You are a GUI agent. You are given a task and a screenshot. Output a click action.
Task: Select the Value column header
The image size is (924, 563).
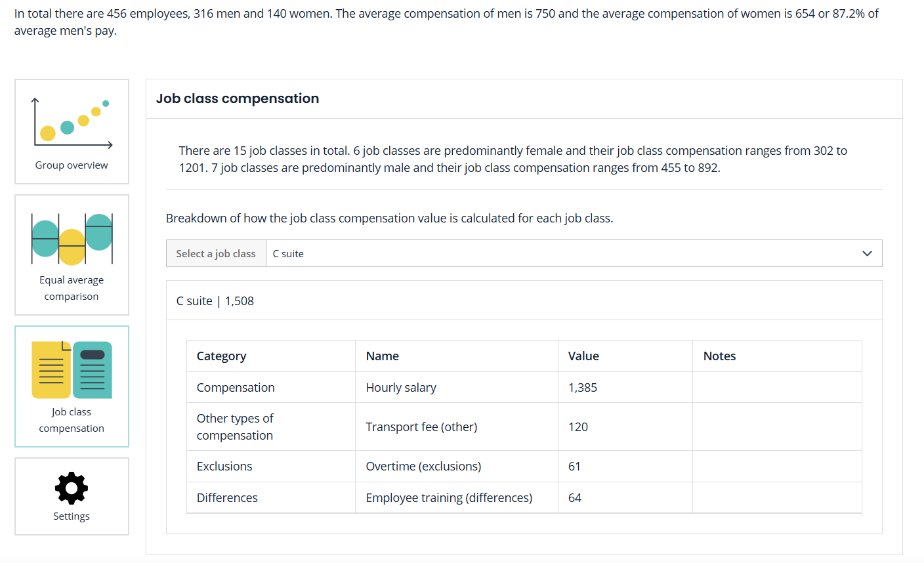[x=583, y=356]
